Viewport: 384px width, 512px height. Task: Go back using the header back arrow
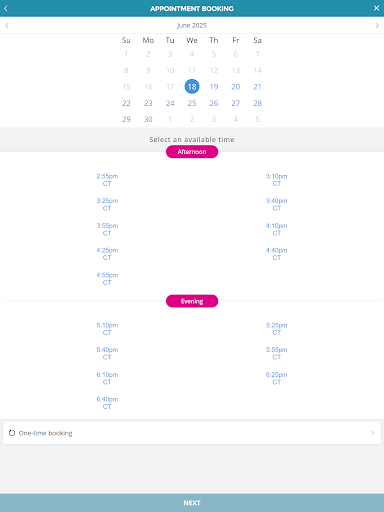(6, 8)
